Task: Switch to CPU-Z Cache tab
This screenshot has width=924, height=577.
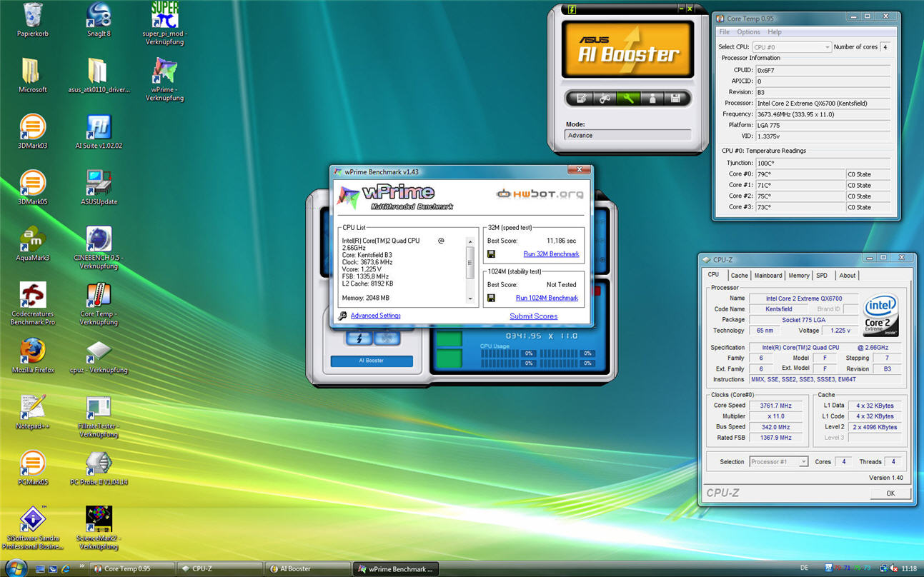Action: (x=740, y=276)
